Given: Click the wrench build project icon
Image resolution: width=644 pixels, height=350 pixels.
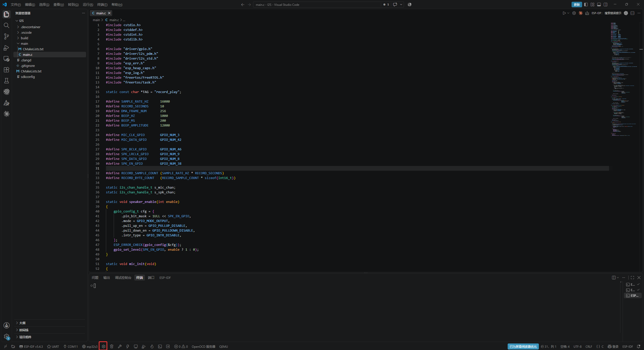Looking at the screenshot, I should 120,346.
